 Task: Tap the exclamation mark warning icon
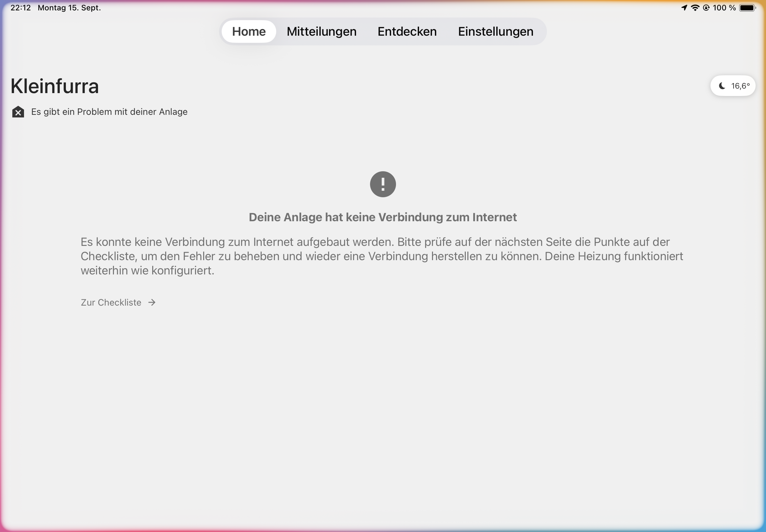click(382, 184)
